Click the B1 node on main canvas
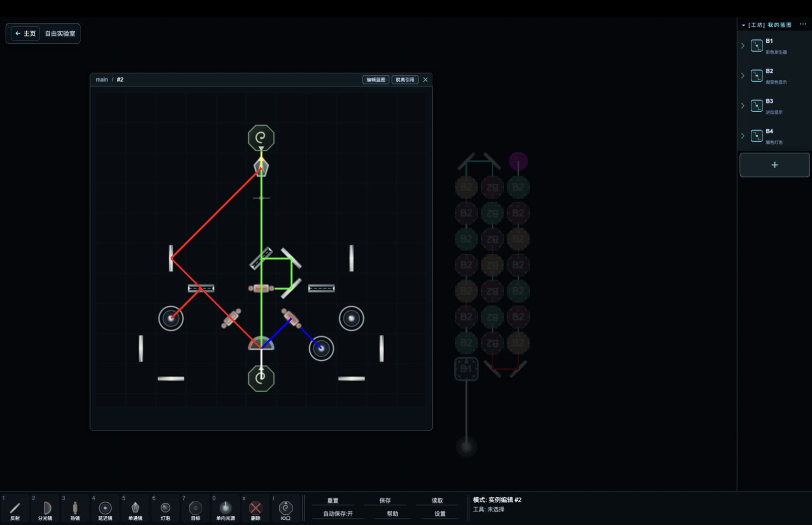The height and width of the screenshot is (525, 812). click(x=466, y=369)
